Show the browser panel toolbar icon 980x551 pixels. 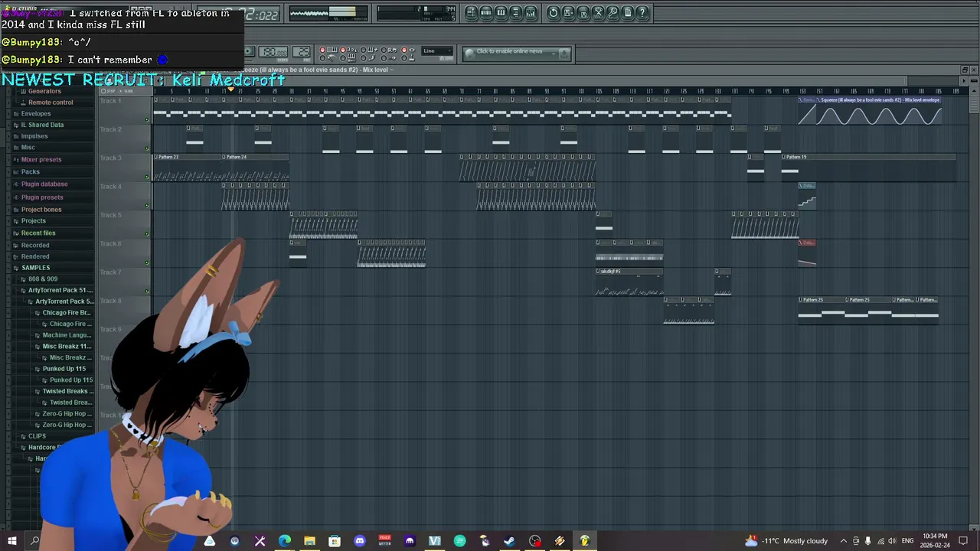[x=515, y=12]
